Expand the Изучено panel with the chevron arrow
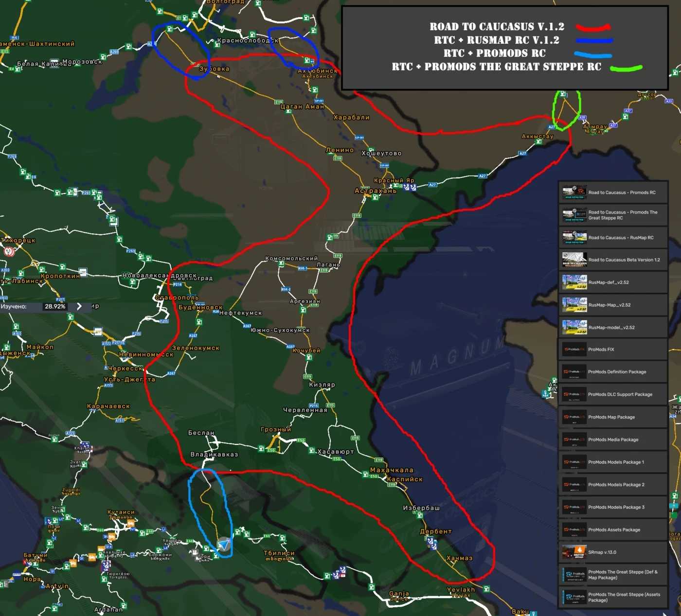The image size is (681, 616). pyautogui.click(x=79, y=306)
